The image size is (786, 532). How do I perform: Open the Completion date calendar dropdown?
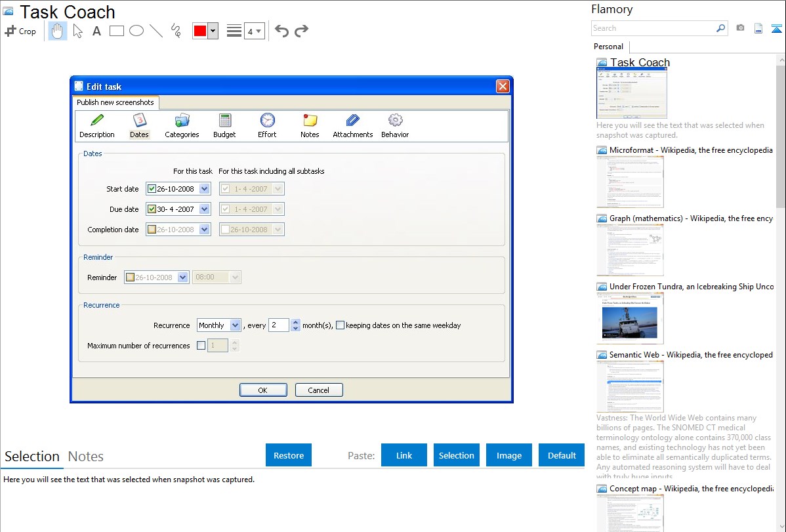[x=205, y=230]
